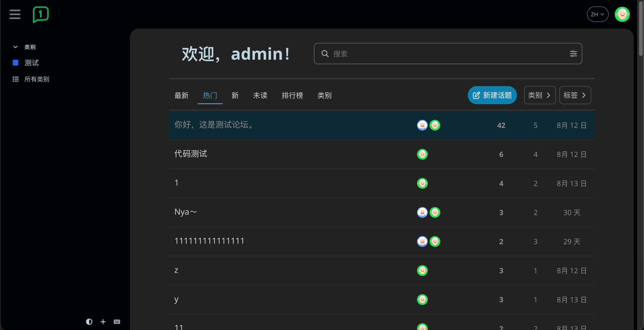
Task: Click the green avatar on topic 1
Action: [422, 183]
